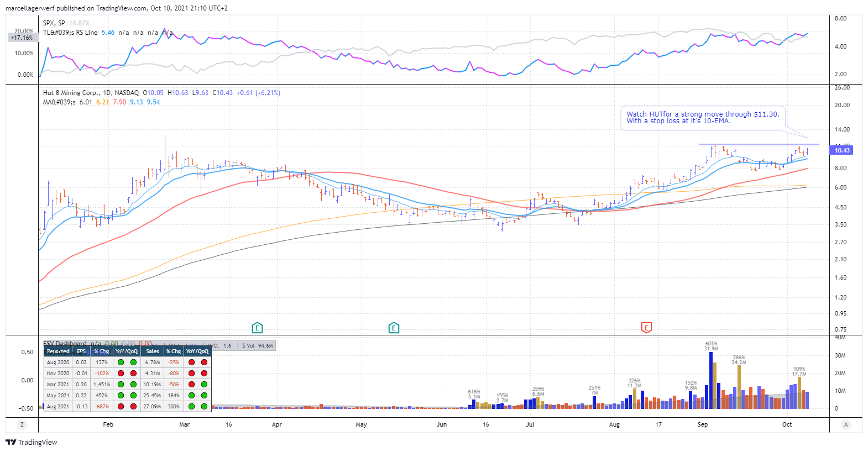868x452 pixels.
Task: Click the -687% EPS change cell
Action: [102, 407]
